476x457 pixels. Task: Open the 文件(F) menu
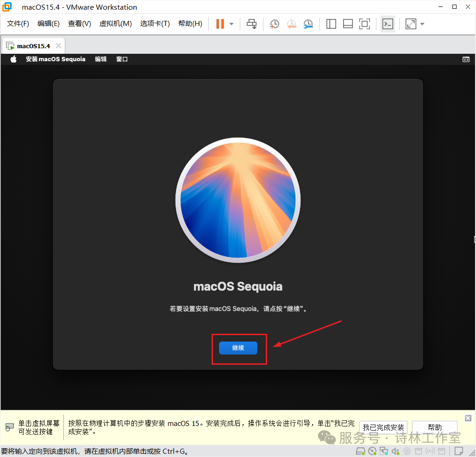[18, 24]
